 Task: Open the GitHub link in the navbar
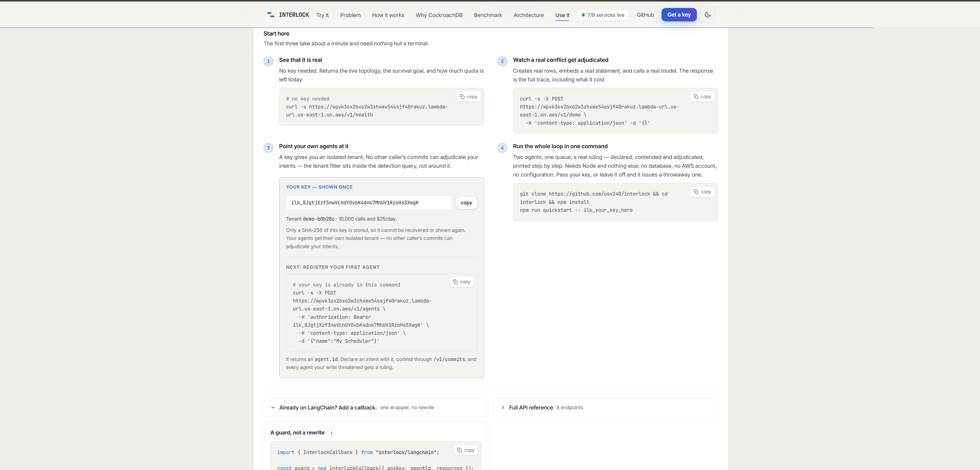[645, 15]
